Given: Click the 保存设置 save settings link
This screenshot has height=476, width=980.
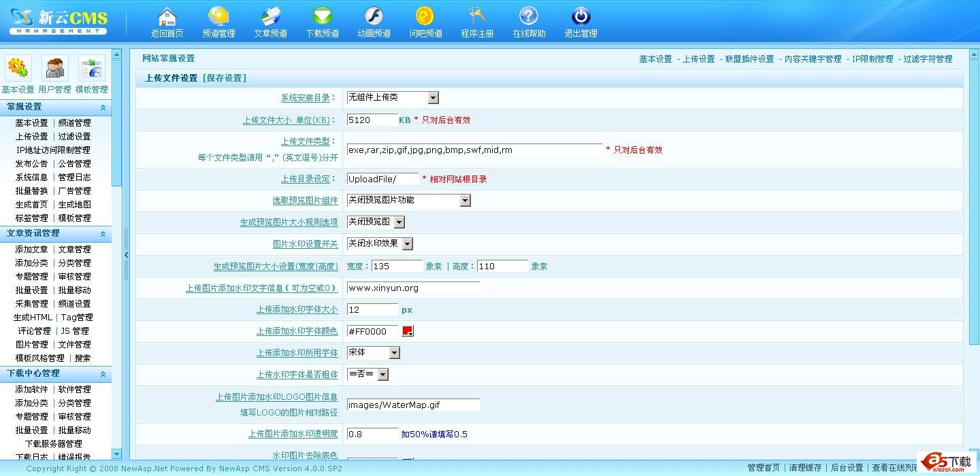Looking at the screenshot, I should click(x=225, y=78).
